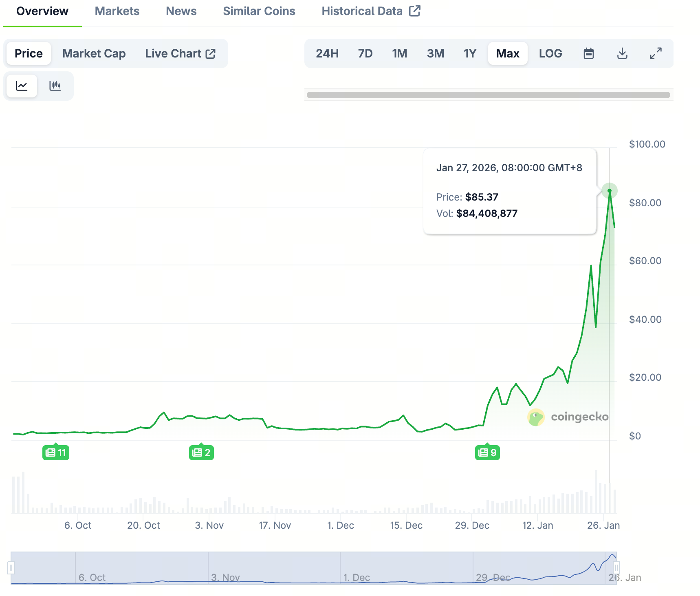This screenshot has height=596, width=700.
Task: Download the chart data
Action: click(622, 53)
